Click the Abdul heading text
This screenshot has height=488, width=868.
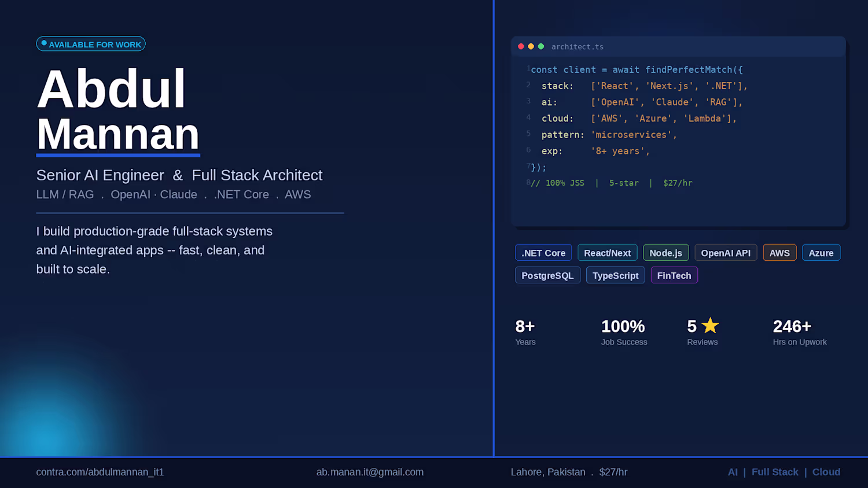pyautogui.click(x=111, y=88)
